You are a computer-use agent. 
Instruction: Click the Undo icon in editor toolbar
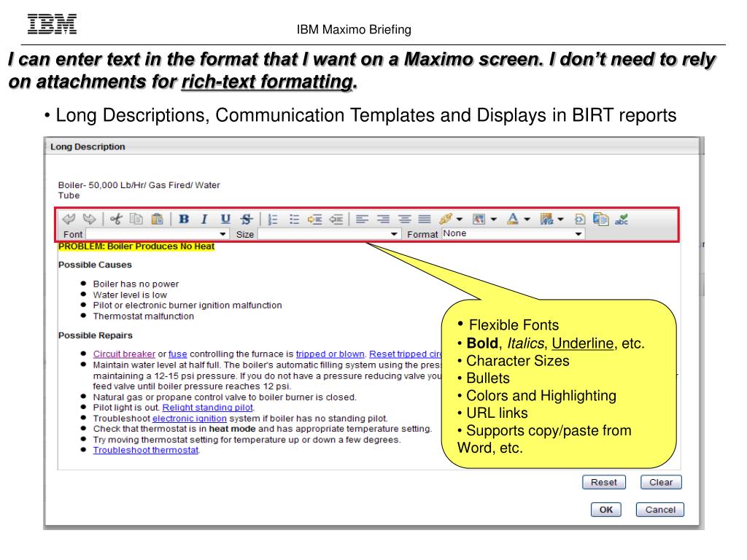coord(69,219)
